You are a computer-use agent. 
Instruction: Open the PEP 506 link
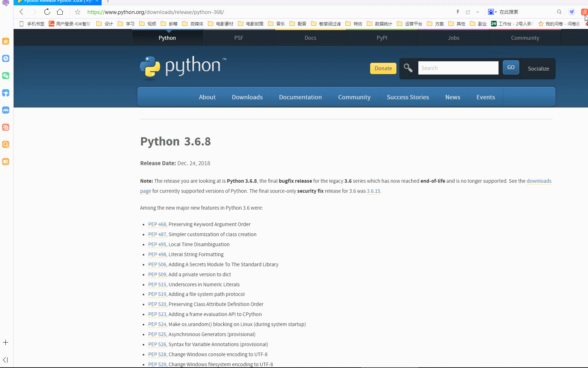coord(157,264)
